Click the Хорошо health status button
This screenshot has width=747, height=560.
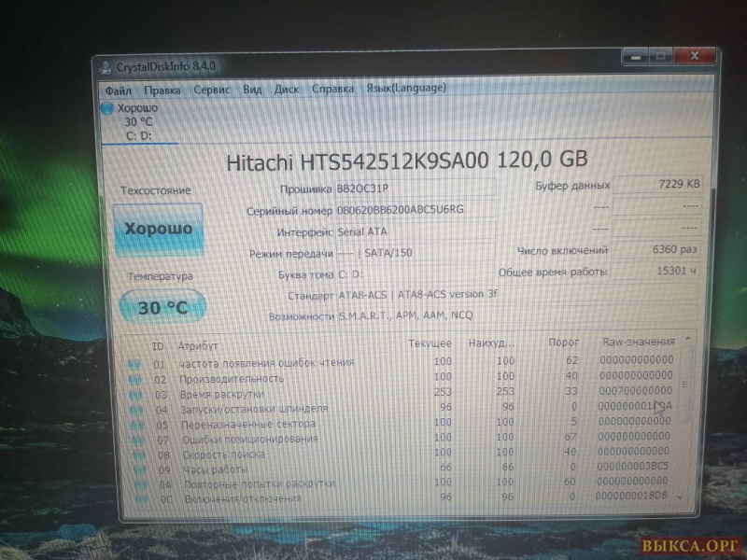(158, 230)
